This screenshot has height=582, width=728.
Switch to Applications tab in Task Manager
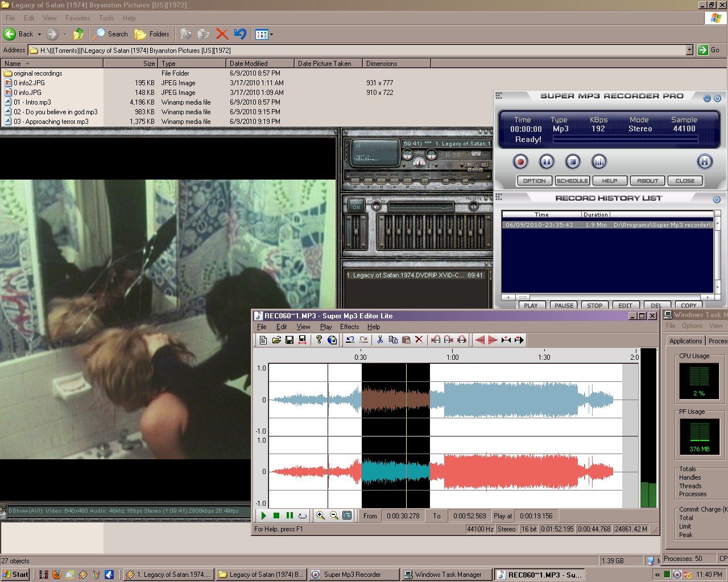click(685, 341)
